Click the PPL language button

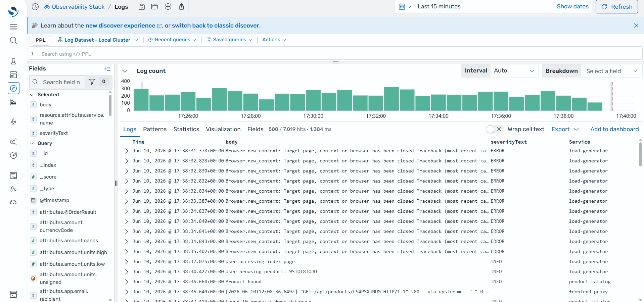(x=41, y=40)
